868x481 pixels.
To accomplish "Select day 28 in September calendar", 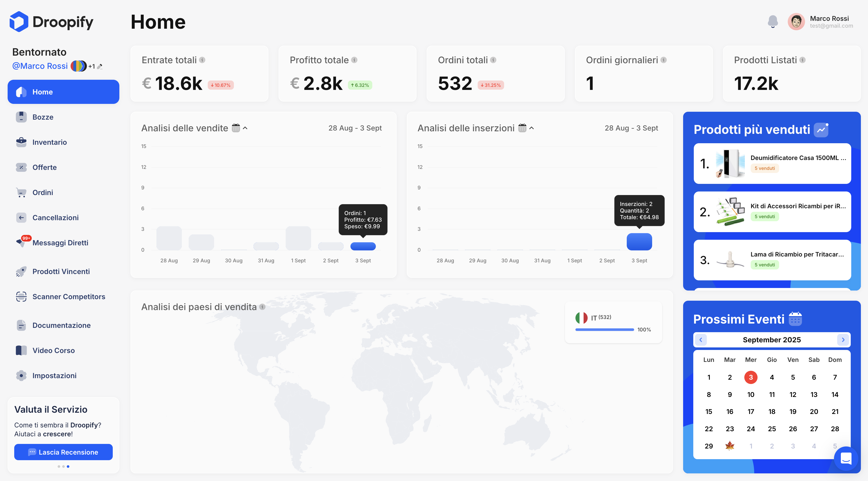I will (835, 429).
